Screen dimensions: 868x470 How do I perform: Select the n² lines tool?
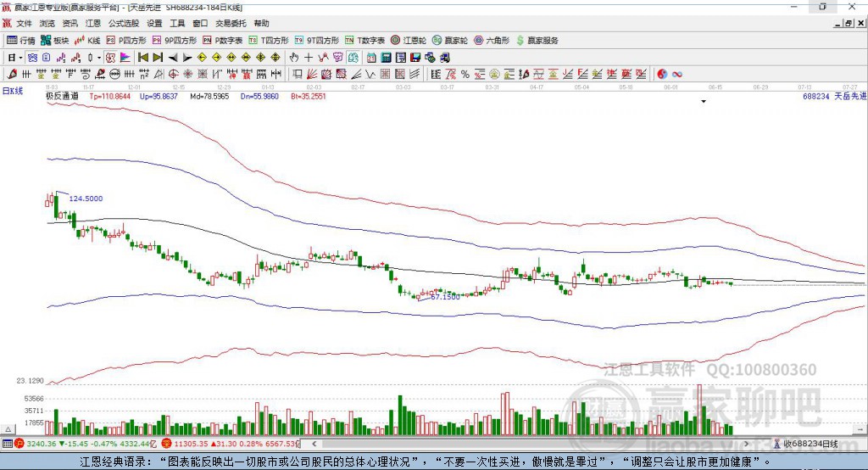144,75
